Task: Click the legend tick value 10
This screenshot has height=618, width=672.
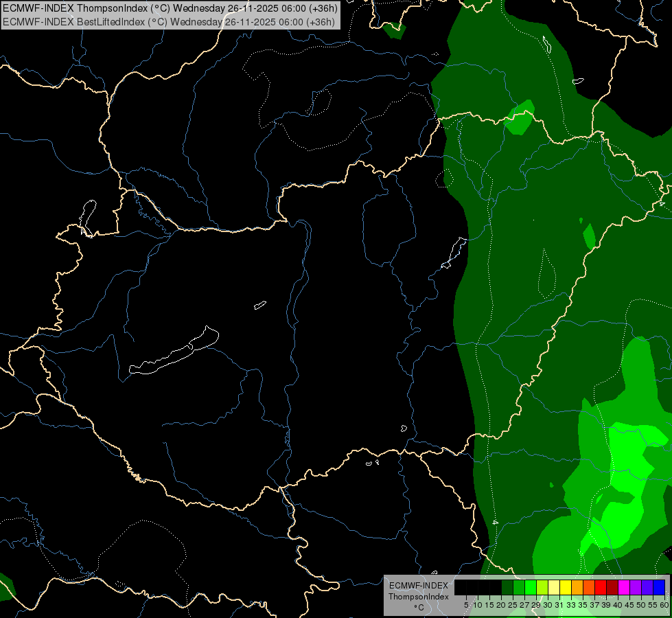Action: 478,605
